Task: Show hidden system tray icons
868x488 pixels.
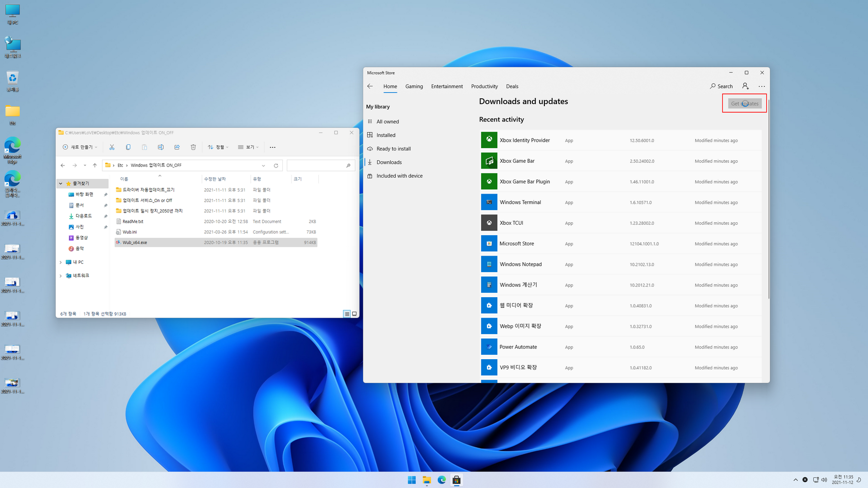Action: click(x=795, y=480)
